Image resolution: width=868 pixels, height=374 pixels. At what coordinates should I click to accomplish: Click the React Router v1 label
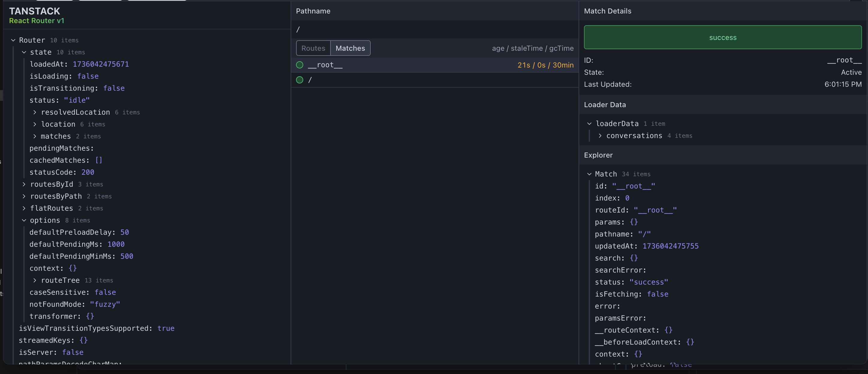37,21
